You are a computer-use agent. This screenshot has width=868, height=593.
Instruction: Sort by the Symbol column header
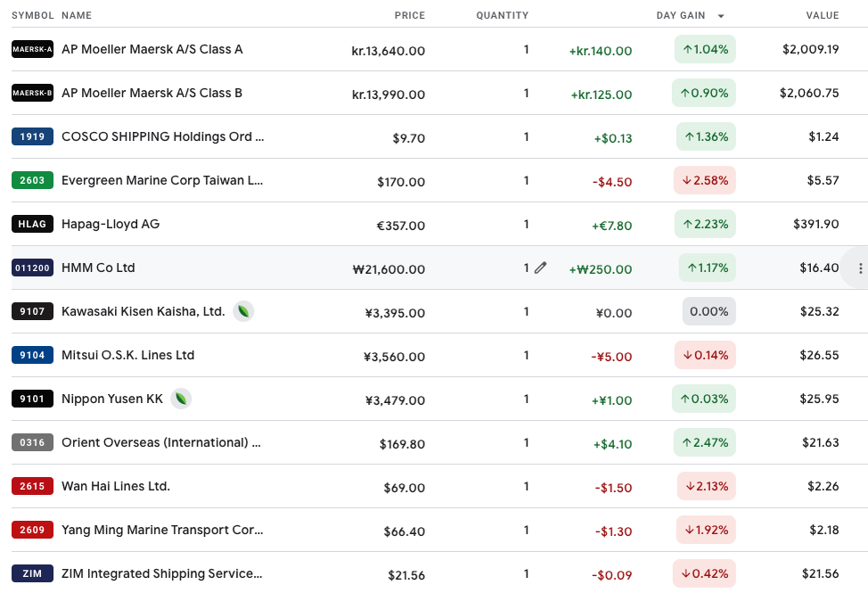pyautogui.click(x=33, y=15)
